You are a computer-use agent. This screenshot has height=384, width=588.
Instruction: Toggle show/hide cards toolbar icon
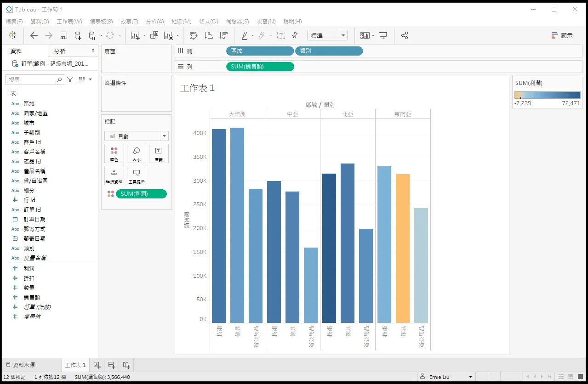click(x=365, y=35)
